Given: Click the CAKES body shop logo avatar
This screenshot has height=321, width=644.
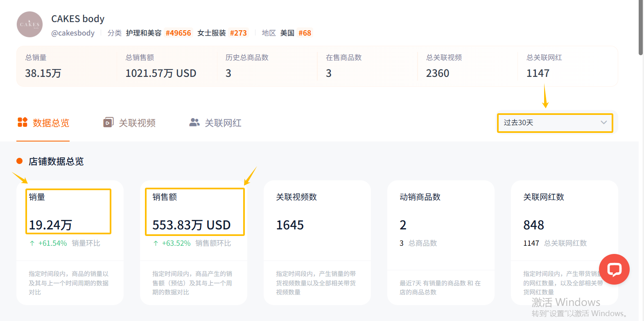Looking at the screenshot, I should tap(29, 25).
